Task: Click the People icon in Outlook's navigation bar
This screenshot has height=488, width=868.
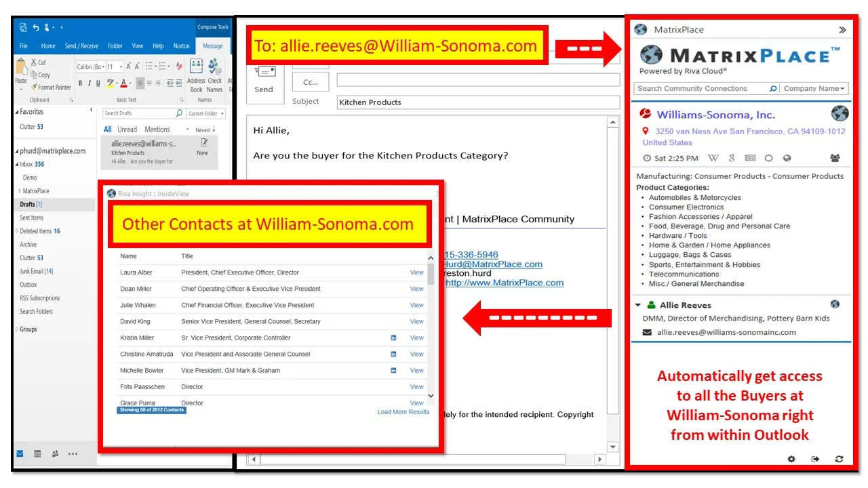Action: pyautogui.click(x=55, y=453)
